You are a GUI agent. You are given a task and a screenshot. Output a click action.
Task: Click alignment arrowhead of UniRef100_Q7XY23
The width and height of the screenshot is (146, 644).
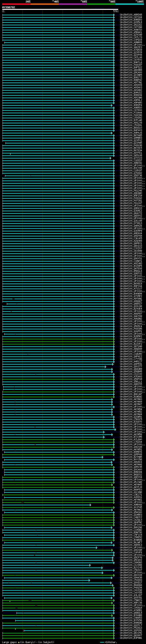(x=110, y=158)
